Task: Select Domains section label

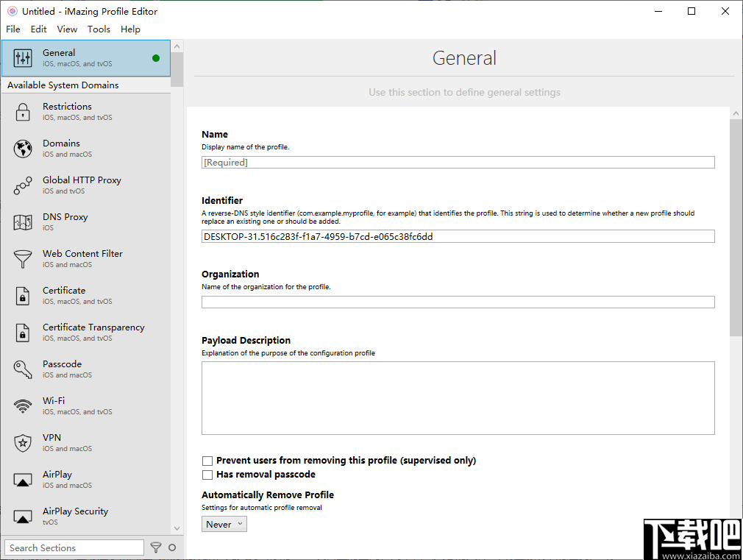Action: (x=61, y=143)
